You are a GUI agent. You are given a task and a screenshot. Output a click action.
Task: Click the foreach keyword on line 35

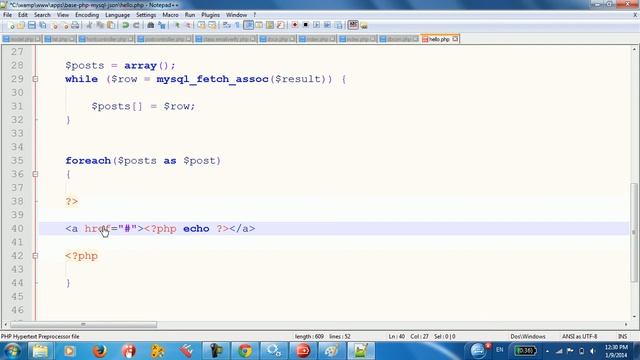point(88,160)
